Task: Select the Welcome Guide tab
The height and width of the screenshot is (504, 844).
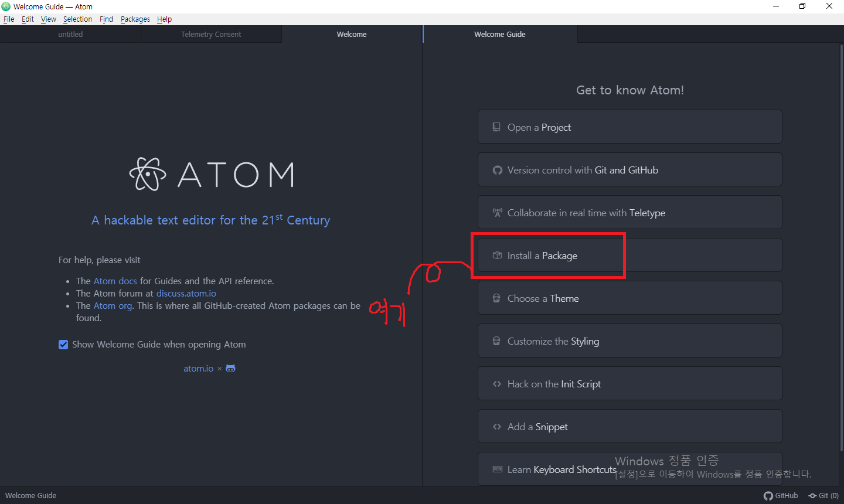Action: pos(500,34)
